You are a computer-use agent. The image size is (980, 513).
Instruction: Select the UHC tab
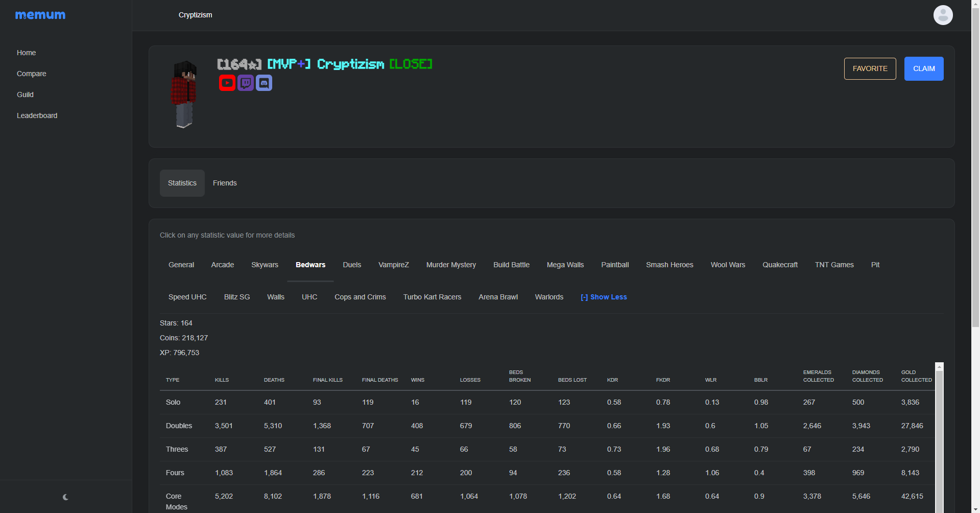click(x=309, y=297)
